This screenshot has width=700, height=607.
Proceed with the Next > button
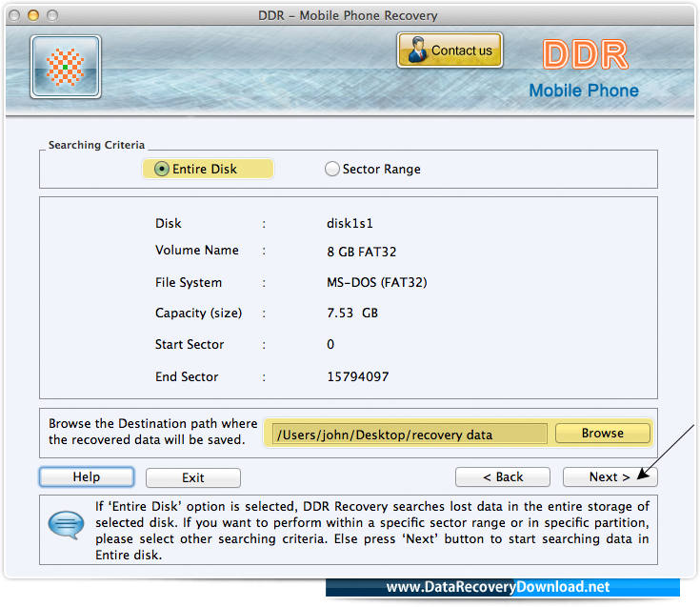tap(610, 476)
